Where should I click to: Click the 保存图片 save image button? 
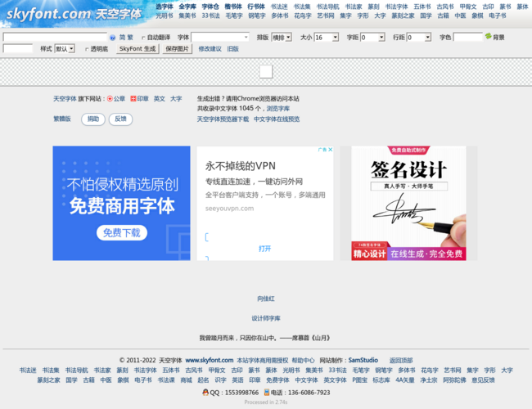(177, 49)
